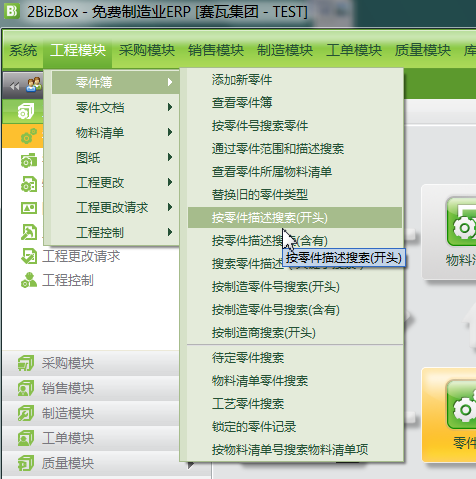The height and width of the screenshot is (479, 476).
Task: Click the 物料清单 large gear tile icon
Action: [461, 222]
